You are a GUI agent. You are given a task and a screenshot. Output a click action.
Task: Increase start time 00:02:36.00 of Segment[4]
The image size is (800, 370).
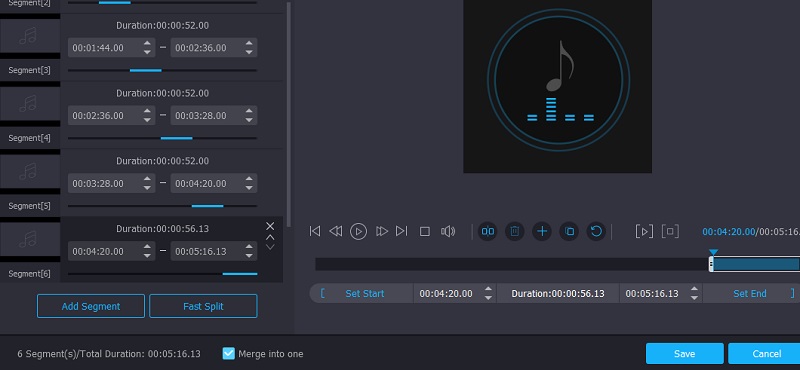(x=147, y=112)
